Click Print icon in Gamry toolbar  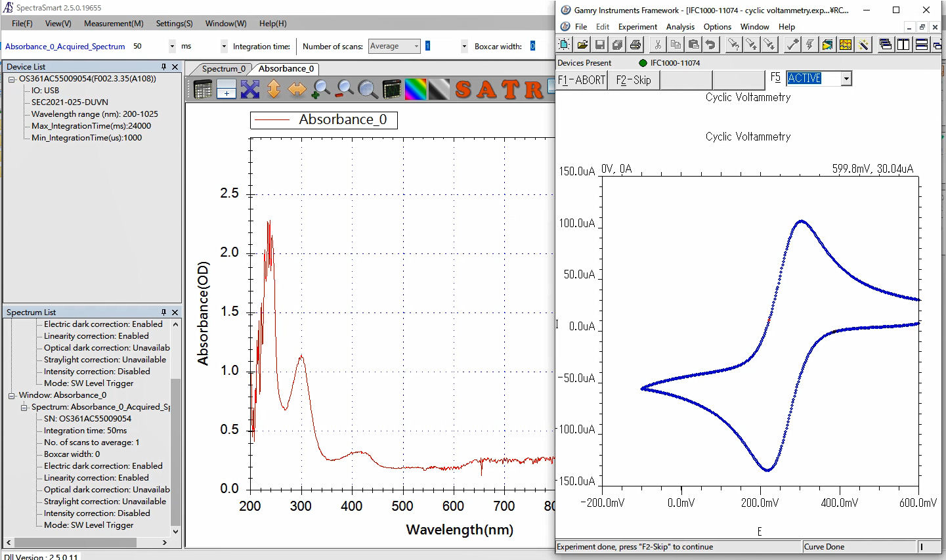click(x=635, y=45)
